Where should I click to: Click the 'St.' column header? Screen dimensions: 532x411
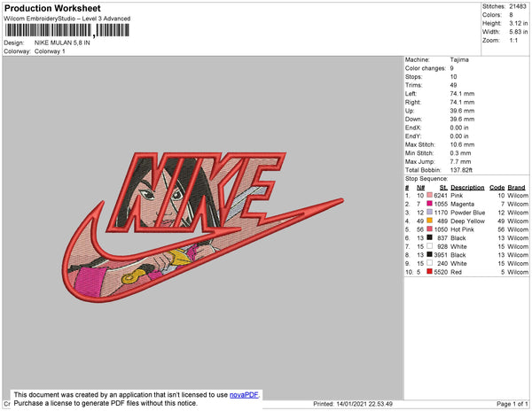443,188
